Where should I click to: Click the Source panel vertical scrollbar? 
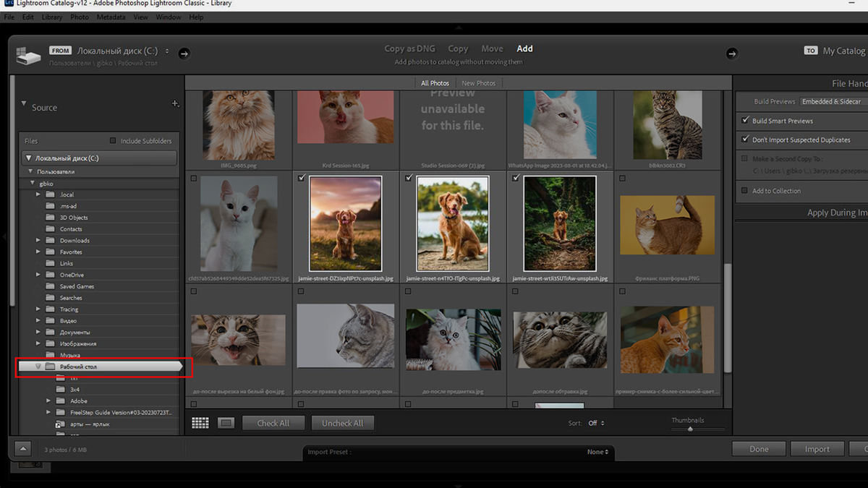click(12, 189)
